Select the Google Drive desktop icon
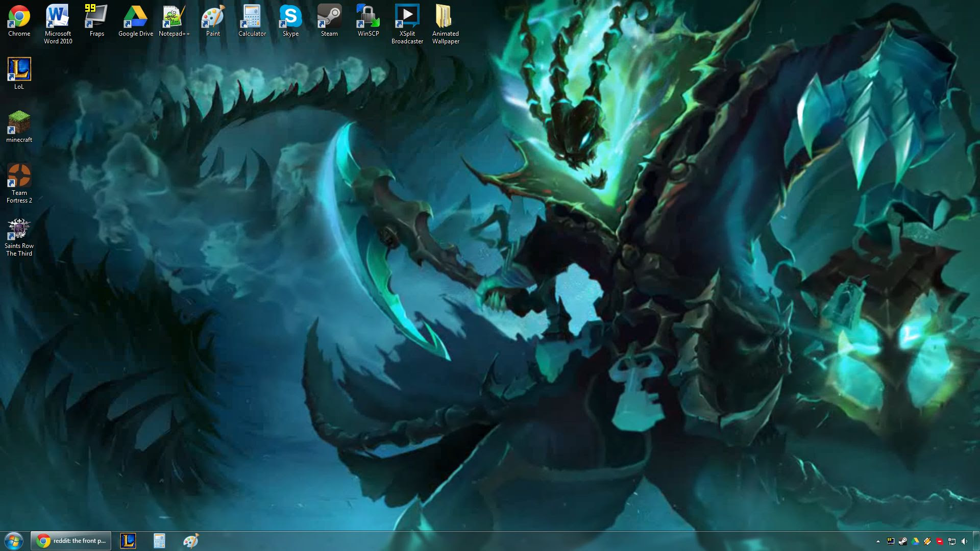This screenshot has width=980, height=551. tap(135, 21)
